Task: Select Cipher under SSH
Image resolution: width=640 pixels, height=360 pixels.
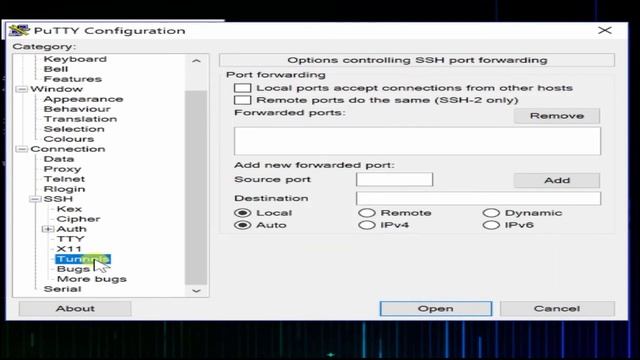Action: pyautogui.click(x=78, y=219)
